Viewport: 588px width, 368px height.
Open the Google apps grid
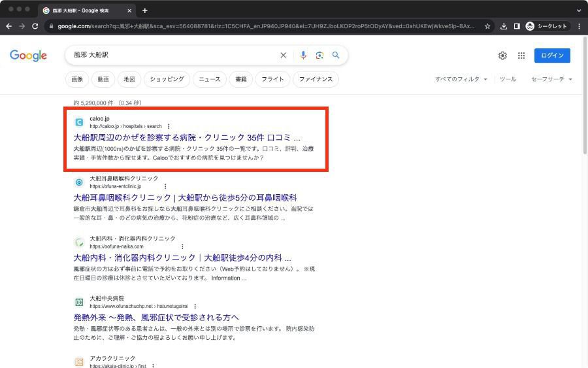(521, 56)
